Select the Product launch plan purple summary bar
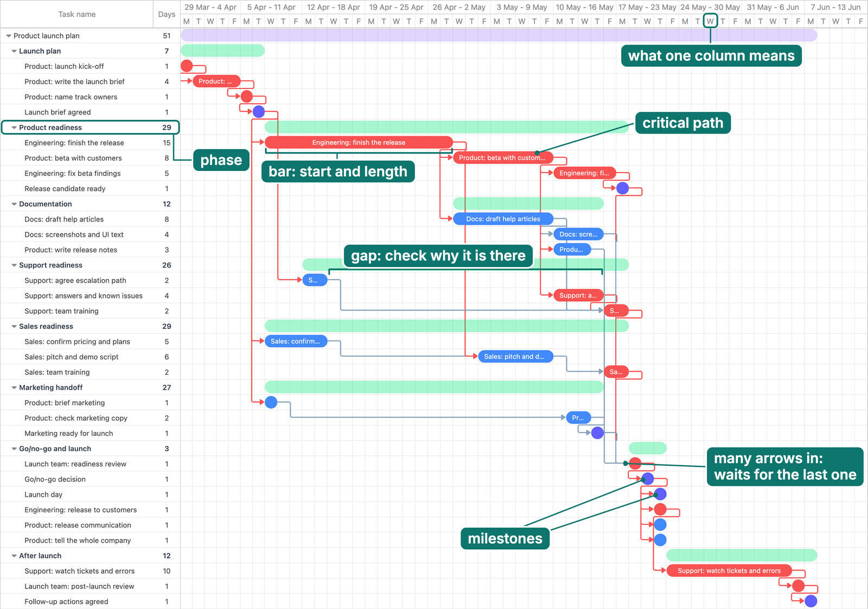 pyautogui.click(x=499, y=36)
